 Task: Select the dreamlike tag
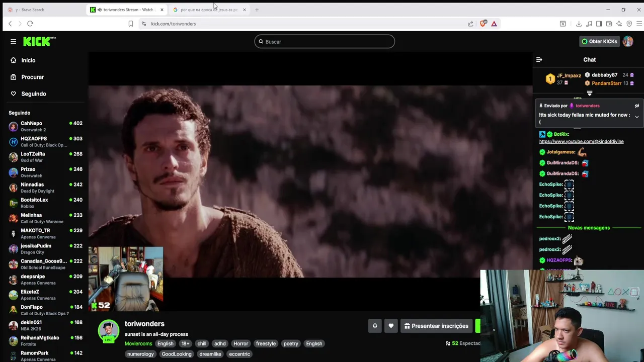point(210,354)
